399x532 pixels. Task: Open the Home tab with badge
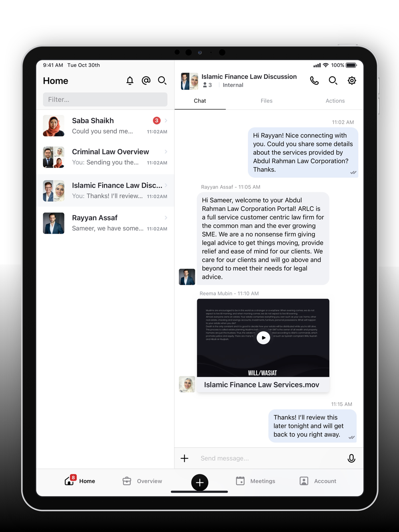[80, 481]
